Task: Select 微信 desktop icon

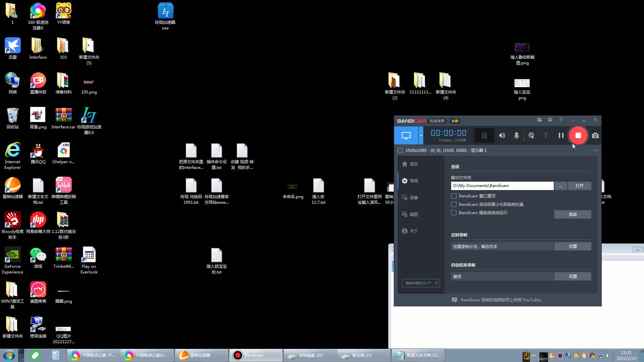Action: (x=38, y=257)
